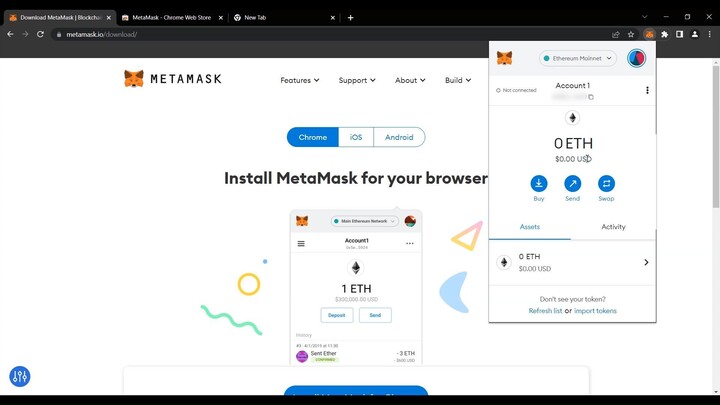Click the MetaMask website logo
720x405 pixels.
point(173,79)
